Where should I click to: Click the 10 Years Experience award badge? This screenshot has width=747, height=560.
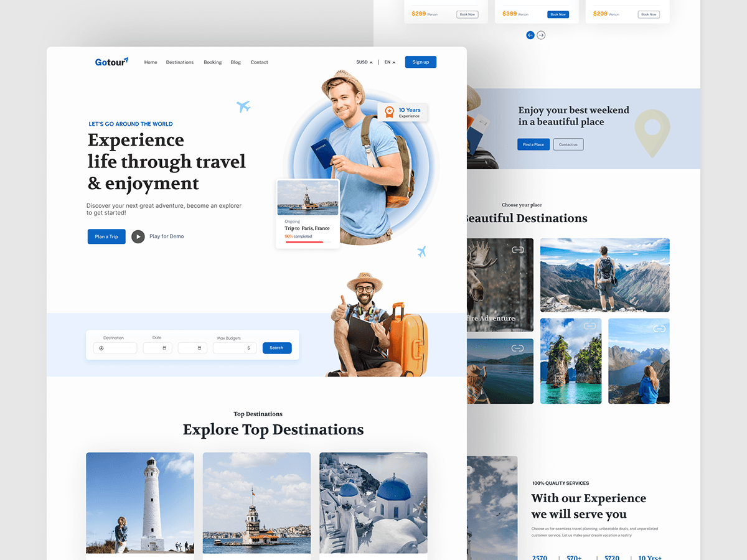(x=403, y=113)
